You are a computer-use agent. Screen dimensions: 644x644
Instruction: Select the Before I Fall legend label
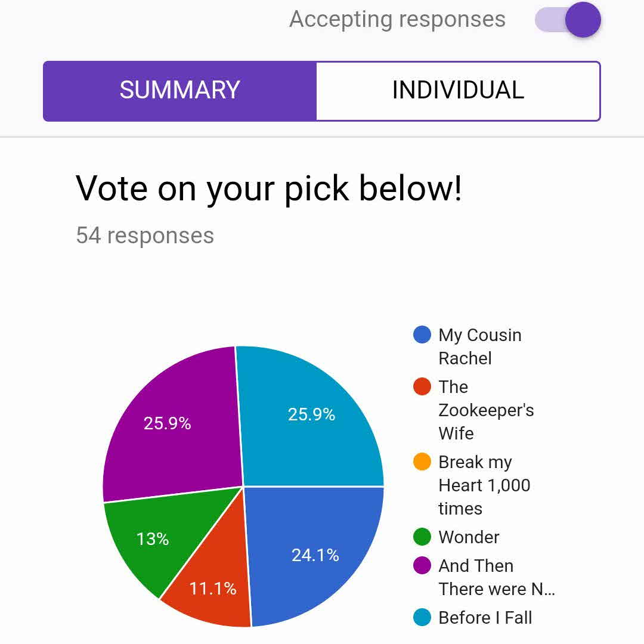(x=485, y=618)
